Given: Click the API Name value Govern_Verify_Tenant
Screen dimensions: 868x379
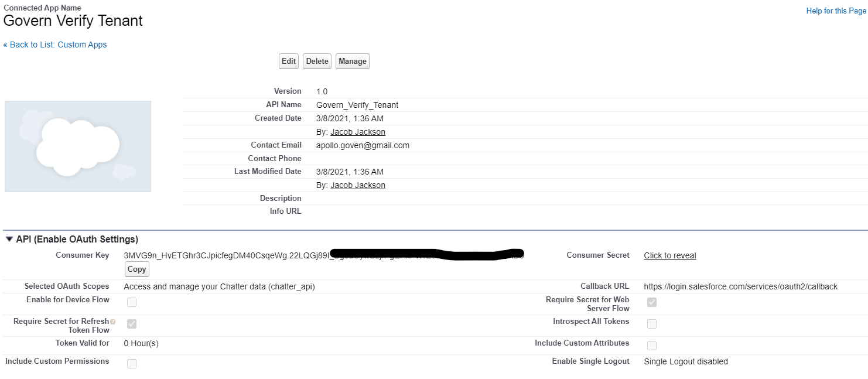Looking at the screenshot, I should click(x=357, y=105).
